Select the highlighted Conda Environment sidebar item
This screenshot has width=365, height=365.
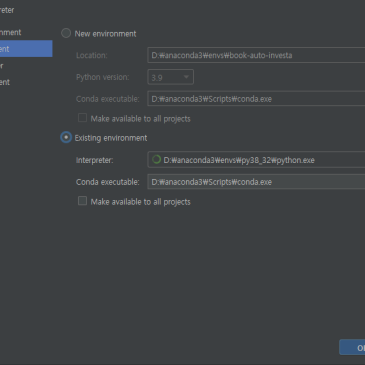pyautogui.click(x=26, y=49)
